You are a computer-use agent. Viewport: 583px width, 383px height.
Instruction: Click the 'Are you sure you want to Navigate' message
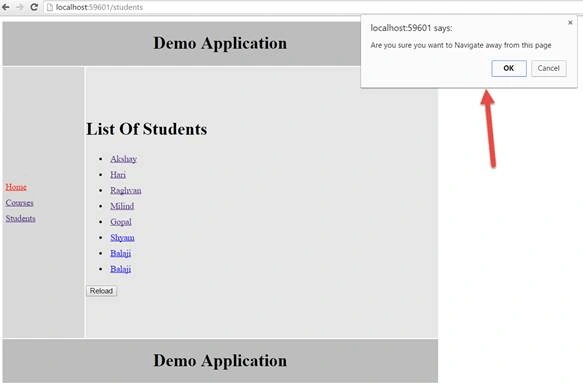(x=461, y=45)
